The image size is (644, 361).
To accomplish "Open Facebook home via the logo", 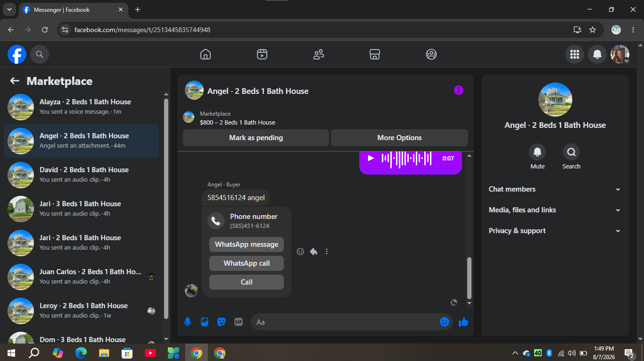I will [x=17, y=54].
